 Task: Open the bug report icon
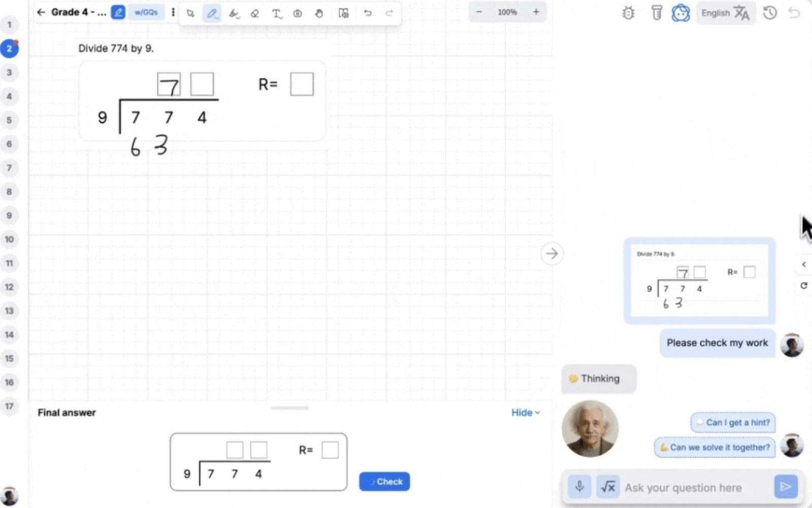628,13
